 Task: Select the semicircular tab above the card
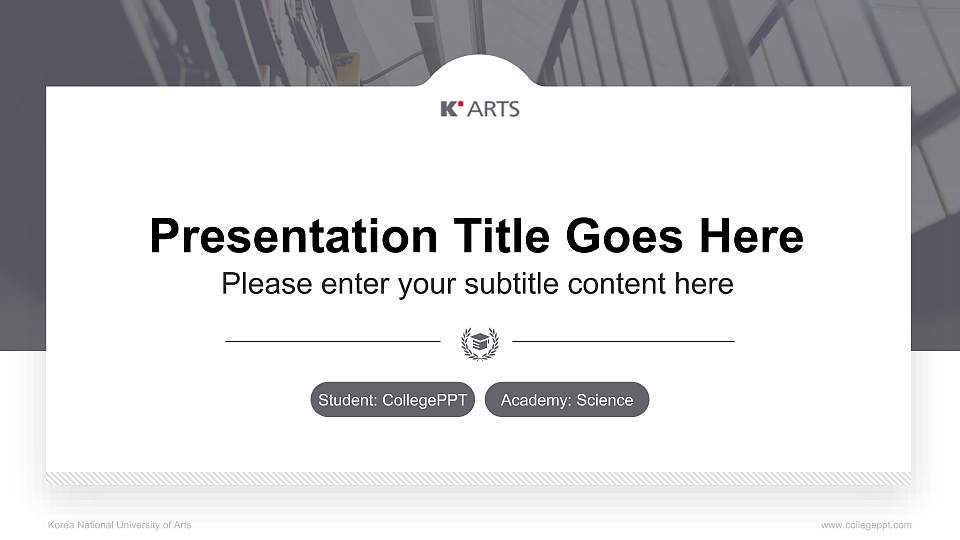click(x=479, y=71)
